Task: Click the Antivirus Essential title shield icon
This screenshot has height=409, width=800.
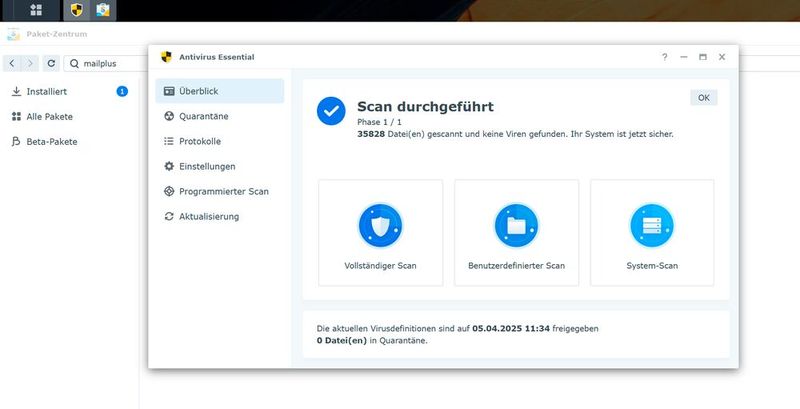Action: pyautogui.click(x=166, y=57)
